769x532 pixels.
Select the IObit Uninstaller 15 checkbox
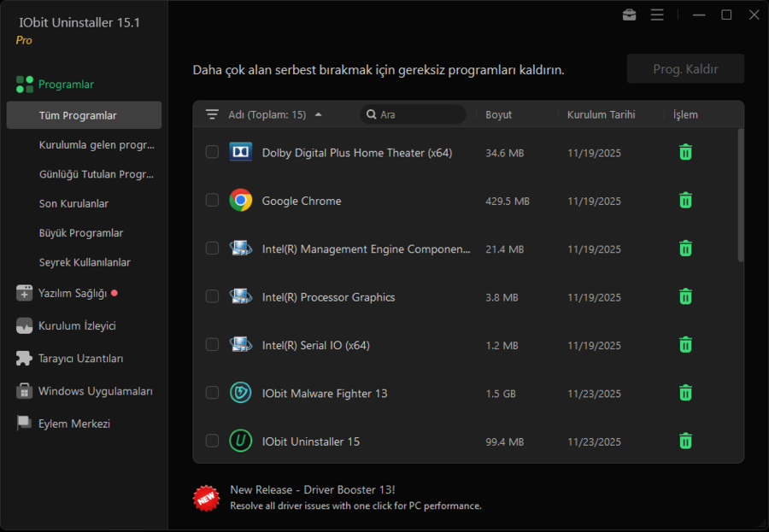pos(212,441)
